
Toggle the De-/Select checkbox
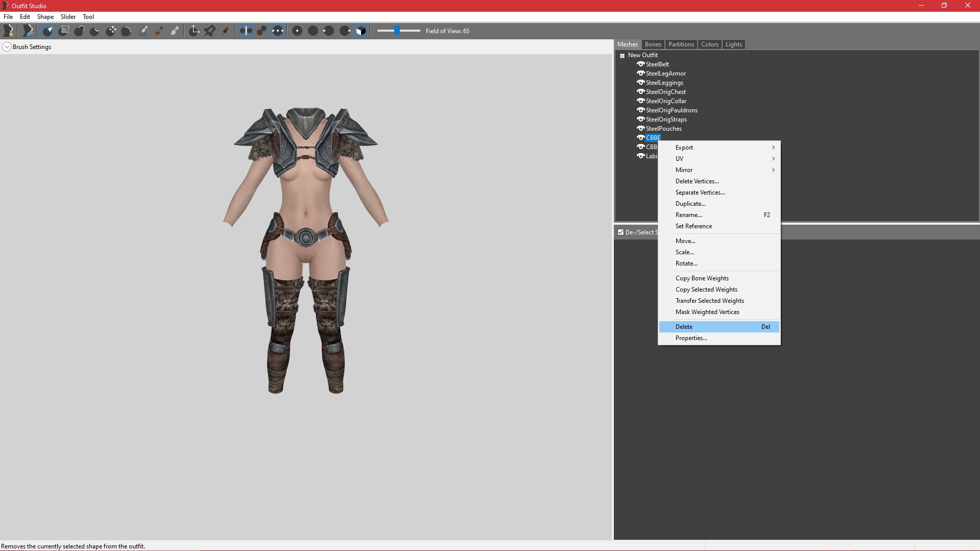[x=620, y=232]
